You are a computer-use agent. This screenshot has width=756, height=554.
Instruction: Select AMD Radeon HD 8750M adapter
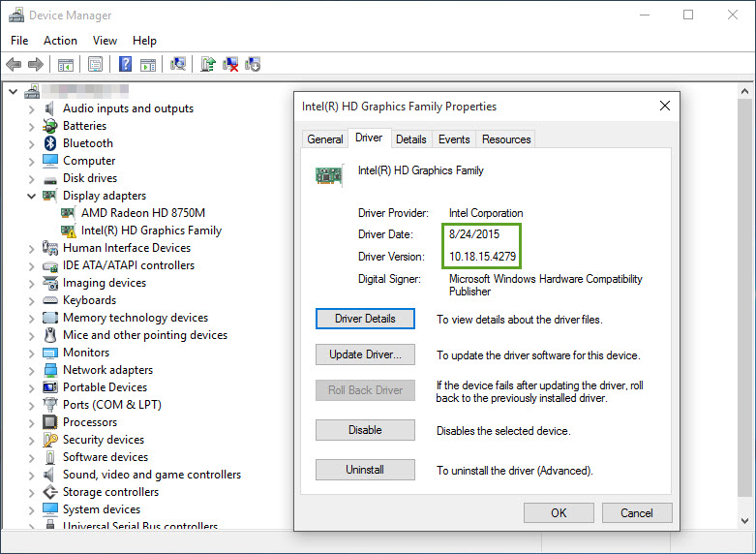pyautogui.click(x=143, y=213)
